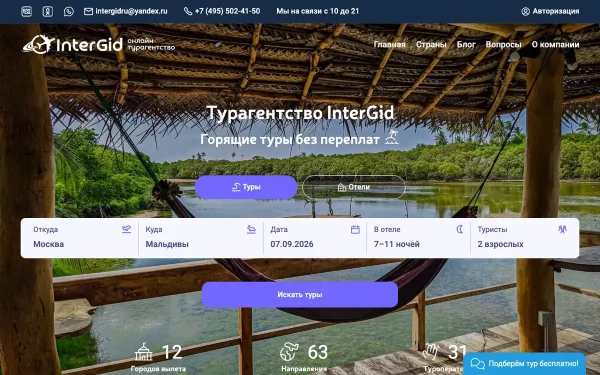Click the envelope email icon
600x375 pixels.
pyautogui.click(x=88, y=11)
